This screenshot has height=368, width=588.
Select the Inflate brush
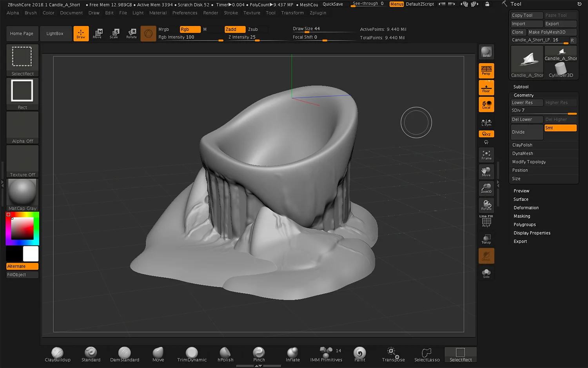point(293,355)
